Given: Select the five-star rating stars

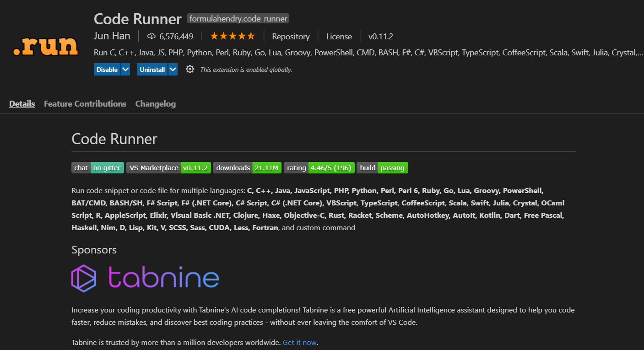Looking at the screenshot, I should tap(232, 35).
